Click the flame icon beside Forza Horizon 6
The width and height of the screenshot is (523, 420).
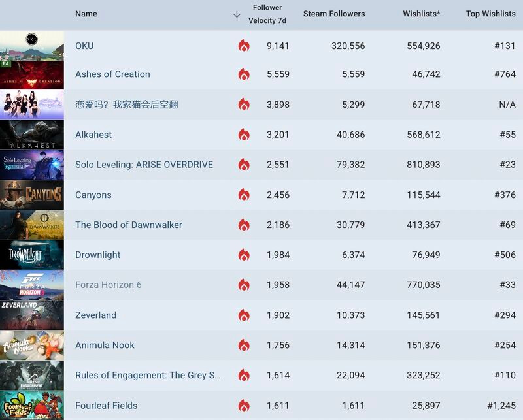pos(244,285)
